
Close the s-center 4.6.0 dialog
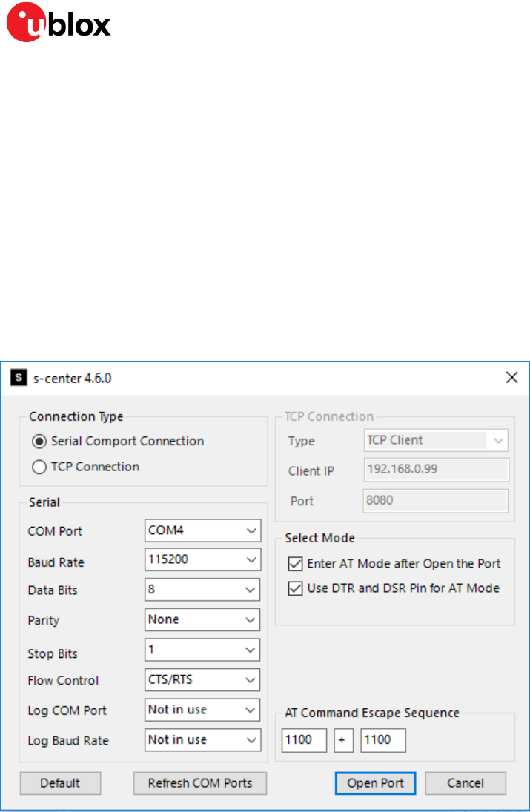tap(511, 378)
